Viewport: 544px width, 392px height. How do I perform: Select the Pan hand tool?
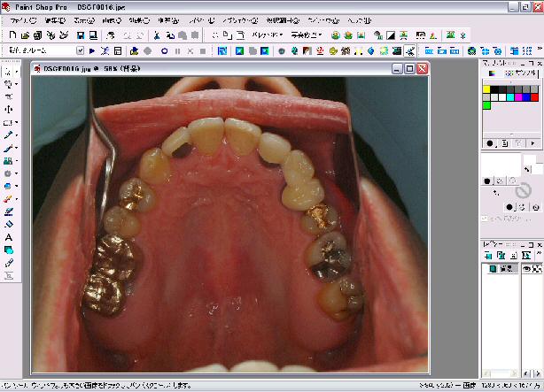[8, 72]
